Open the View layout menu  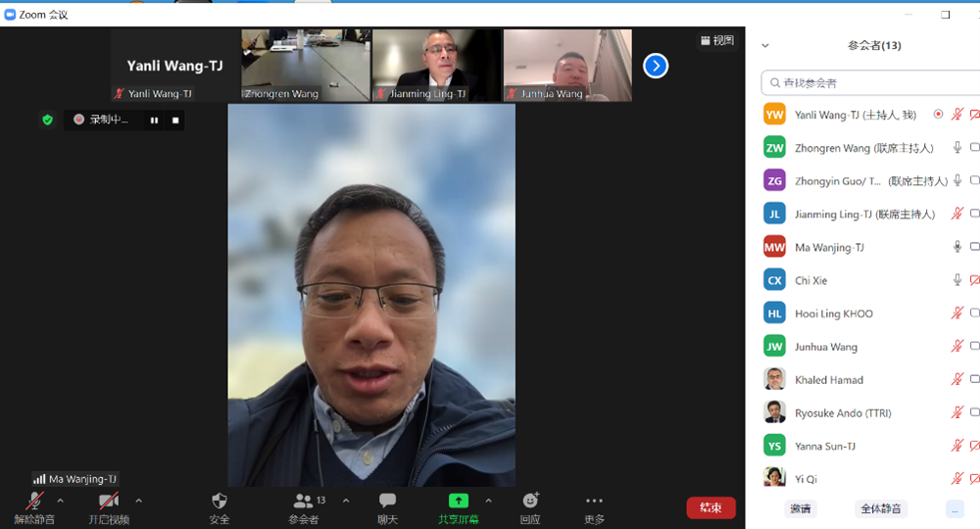pyautogui.click(x=716, y=40)
